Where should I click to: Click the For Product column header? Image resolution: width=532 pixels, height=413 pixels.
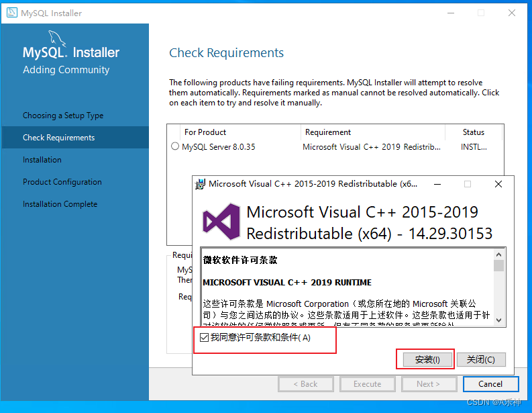tap(240, 132)
